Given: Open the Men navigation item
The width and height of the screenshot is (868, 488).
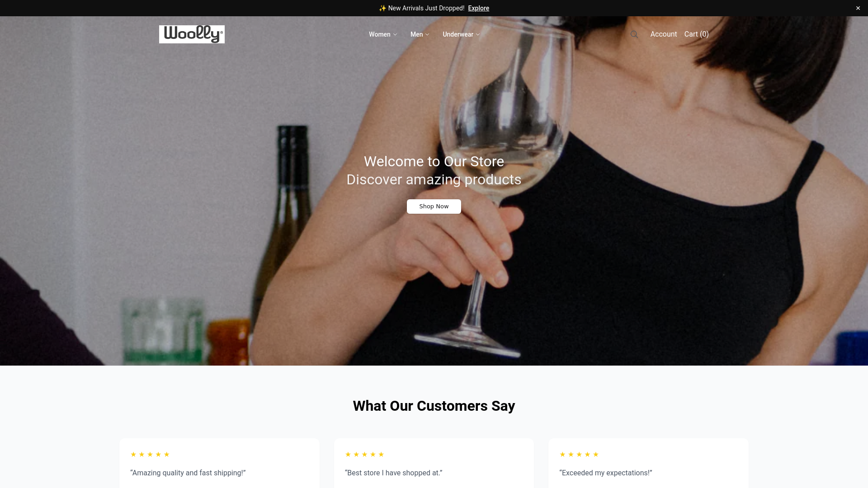Looking at the screenshot, I should [420, 34].
